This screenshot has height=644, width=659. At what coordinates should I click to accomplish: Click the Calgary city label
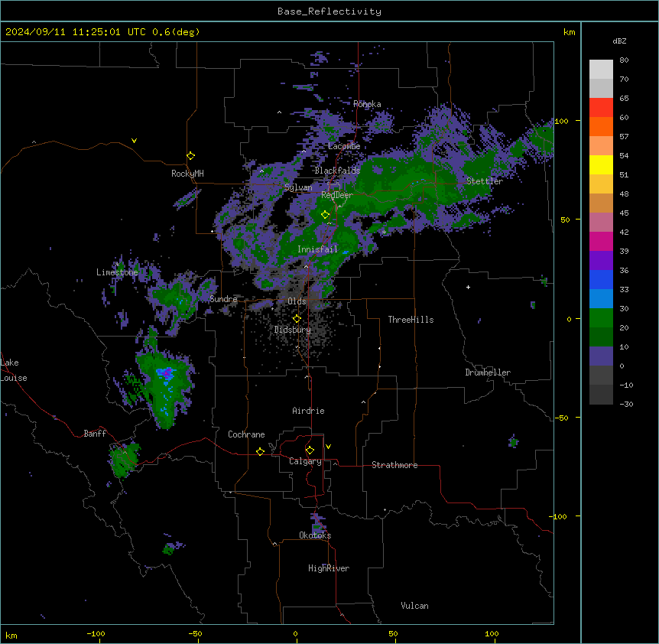[305, 461]
